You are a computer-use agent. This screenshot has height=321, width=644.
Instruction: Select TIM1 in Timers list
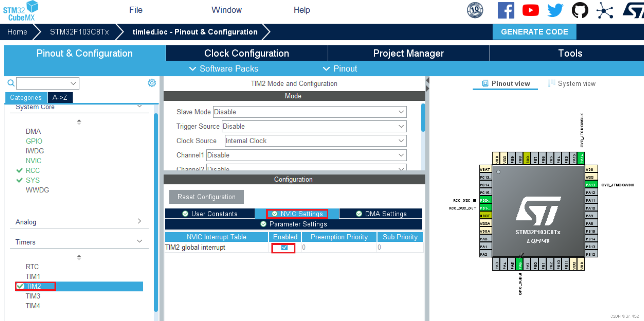(33, 276)
